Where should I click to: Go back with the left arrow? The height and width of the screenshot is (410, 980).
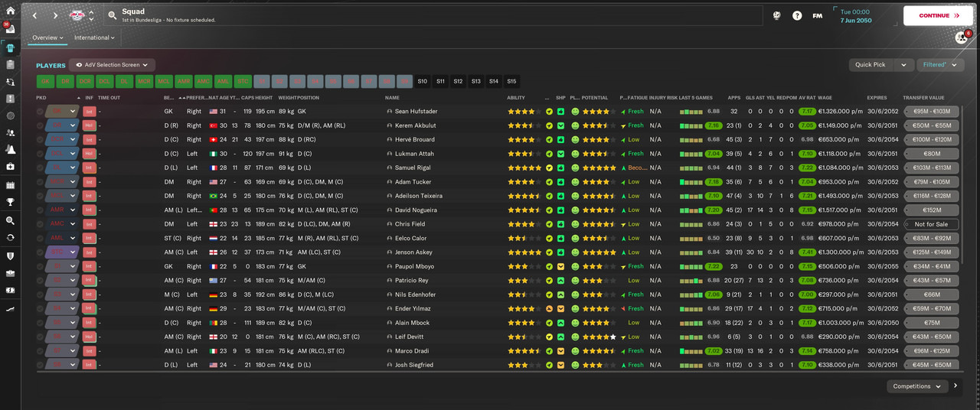coord(35,15)
